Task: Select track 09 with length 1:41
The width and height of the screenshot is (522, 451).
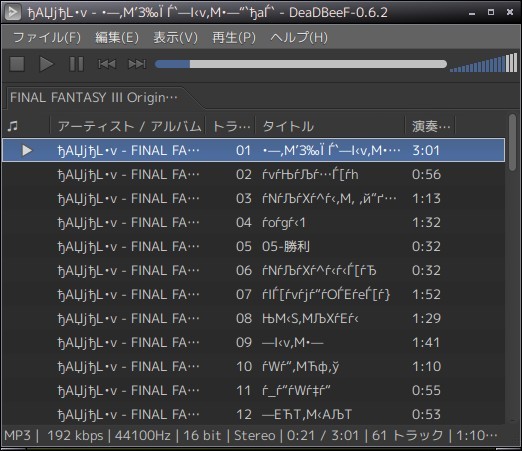Action: [254, 342]
